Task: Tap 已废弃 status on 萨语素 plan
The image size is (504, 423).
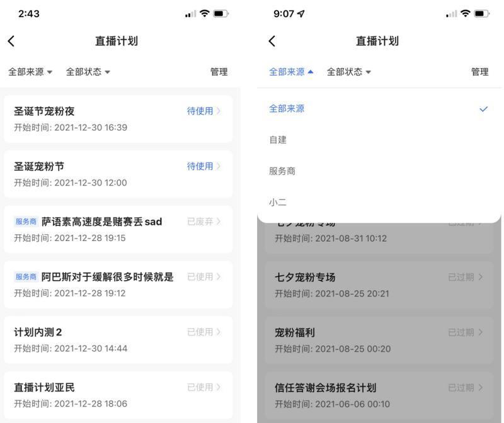Action: pyautogui.click(x=203, y=222)
